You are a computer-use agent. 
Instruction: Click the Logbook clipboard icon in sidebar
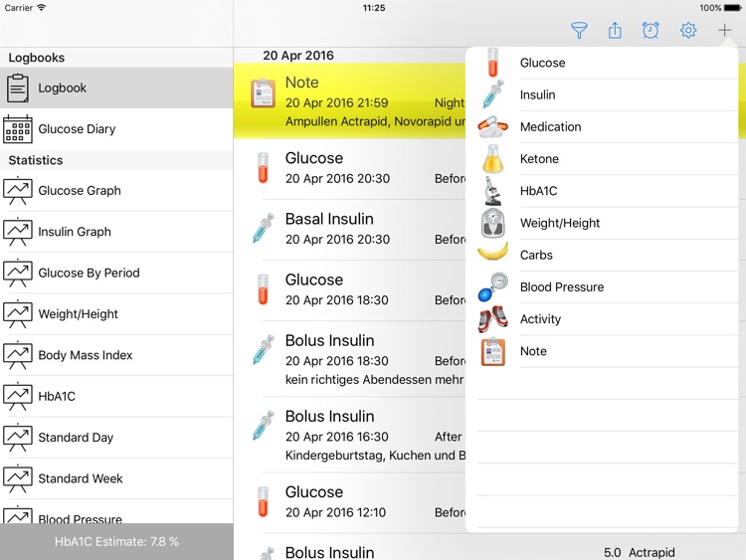coord(18,88)
